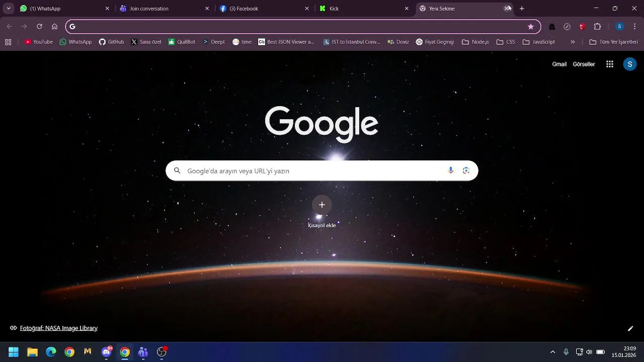This screenshot has height=362, width=644.
Task: Open the DeepL bookmark
Action: [214, 42]
